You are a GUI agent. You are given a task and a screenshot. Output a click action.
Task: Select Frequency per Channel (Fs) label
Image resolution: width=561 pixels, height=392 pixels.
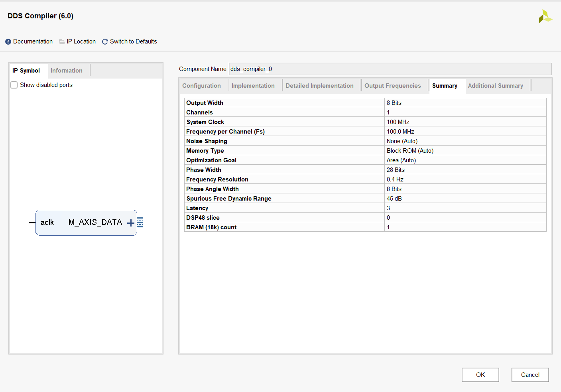pos(225,132)
